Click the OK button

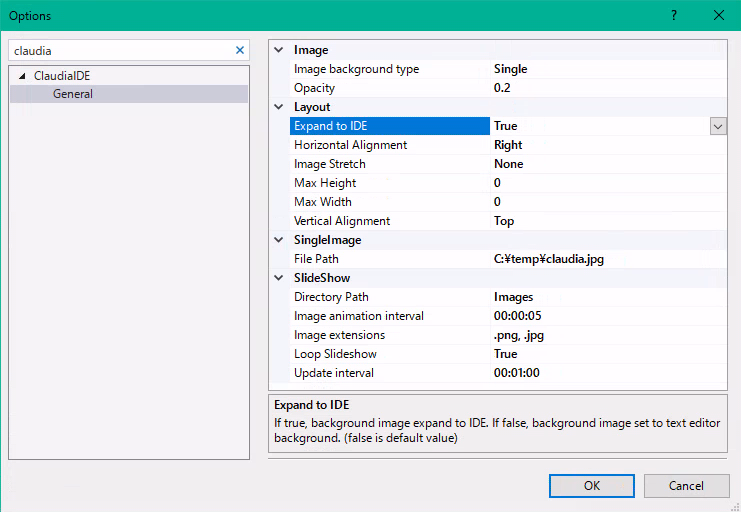click(591, 485)
